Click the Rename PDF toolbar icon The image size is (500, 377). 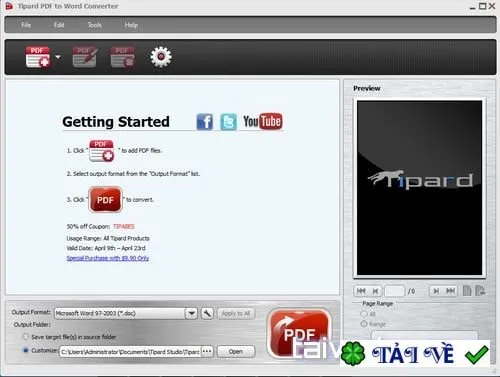point(85,57)
